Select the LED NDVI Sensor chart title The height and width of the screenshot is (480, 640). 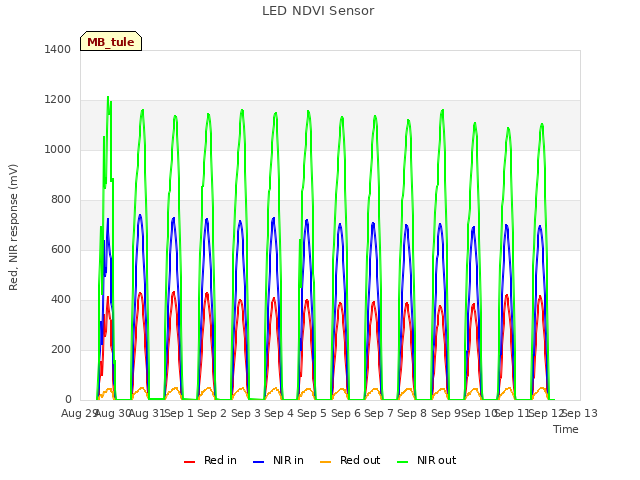coord(318,11)
